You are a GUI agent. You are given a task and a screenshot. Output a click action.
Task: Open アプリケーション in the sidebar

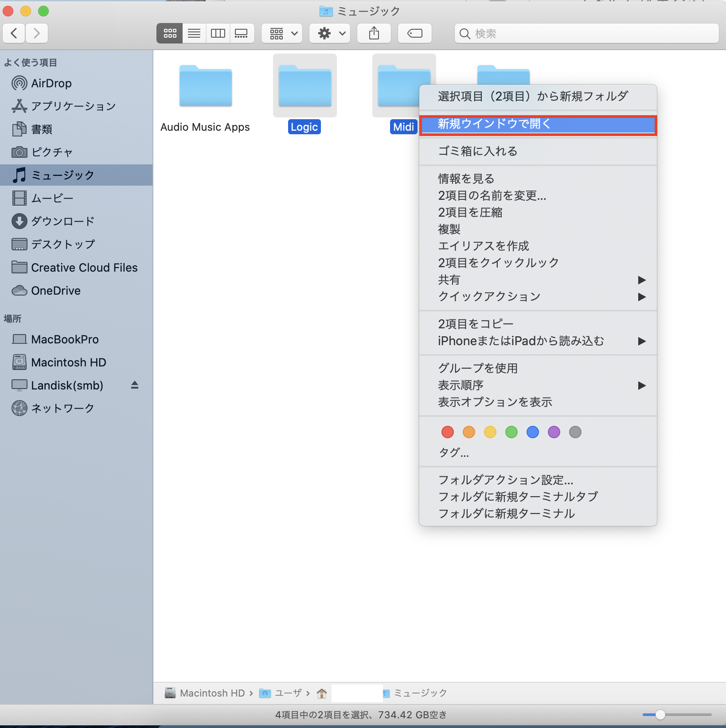coord(76,106)
